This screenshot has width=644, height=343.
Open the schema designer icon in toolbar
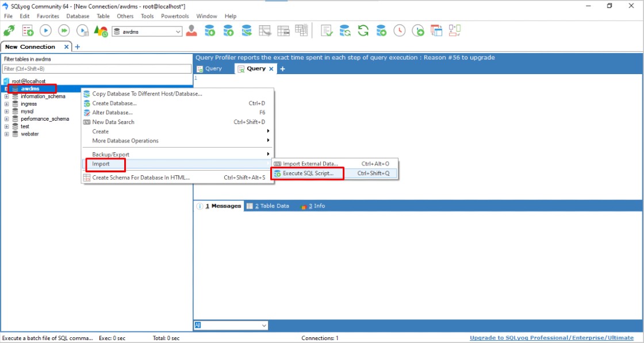click(x=455, y=31)
